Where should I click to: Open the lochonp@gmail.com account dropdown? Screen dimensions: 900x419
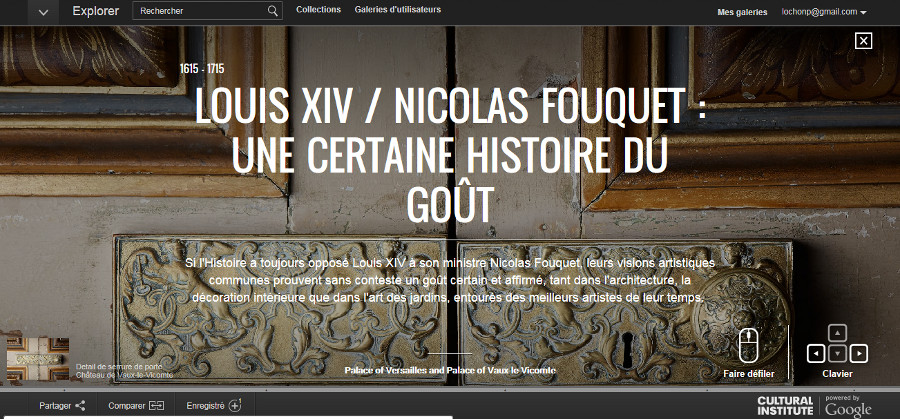click(x=824, y=12)
